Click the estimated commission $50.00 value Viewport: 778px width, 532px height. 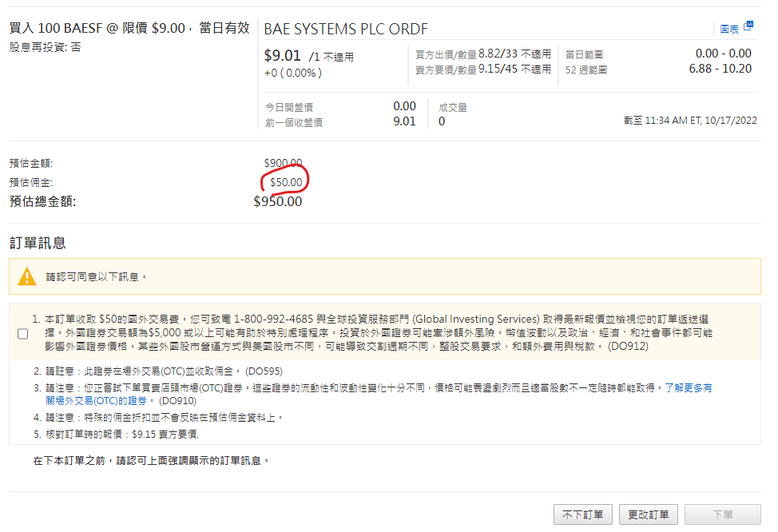286,182
